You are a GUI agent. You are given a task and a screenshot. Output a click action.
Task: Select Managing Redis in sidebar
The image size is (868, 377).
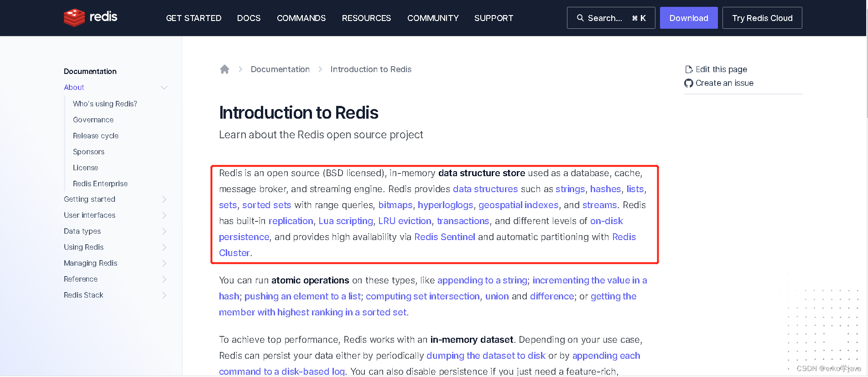90,263
